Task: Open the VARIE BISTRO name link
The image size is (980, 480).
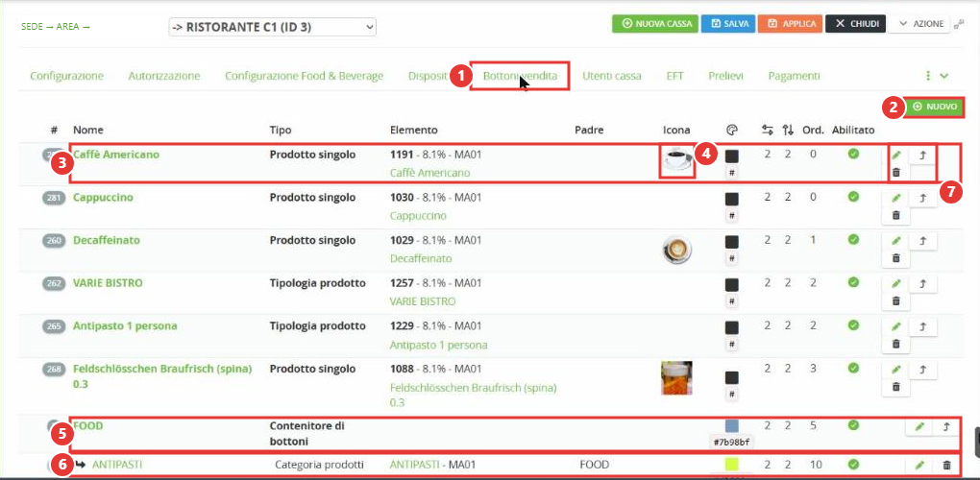Action: point(109,283)
